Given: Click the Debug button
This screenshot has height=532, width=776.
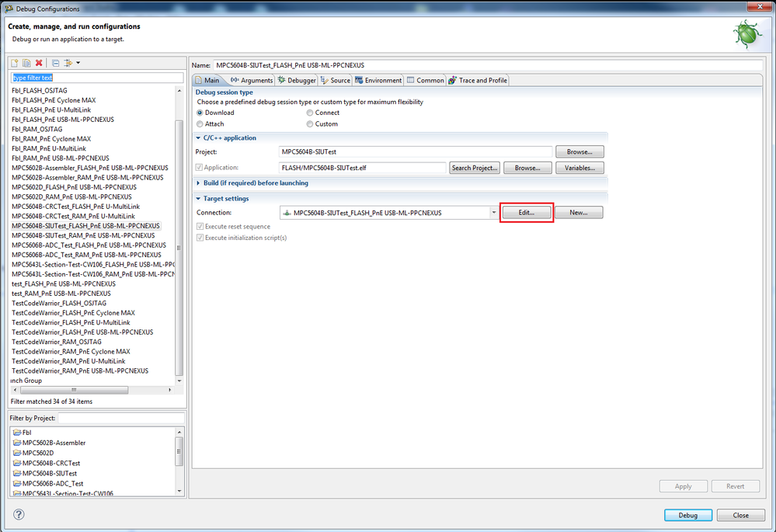Looking at the screenshot, I should [688, 515].
